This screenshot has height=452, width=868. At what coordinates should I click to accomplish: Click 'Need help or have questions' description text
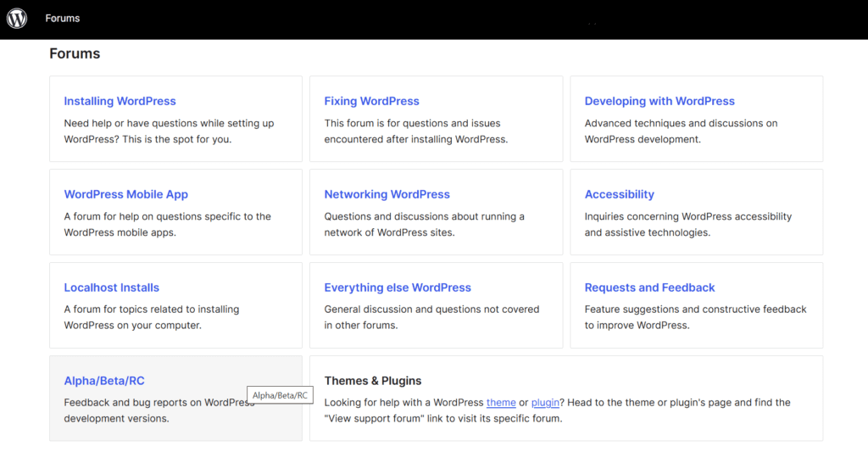169,131
